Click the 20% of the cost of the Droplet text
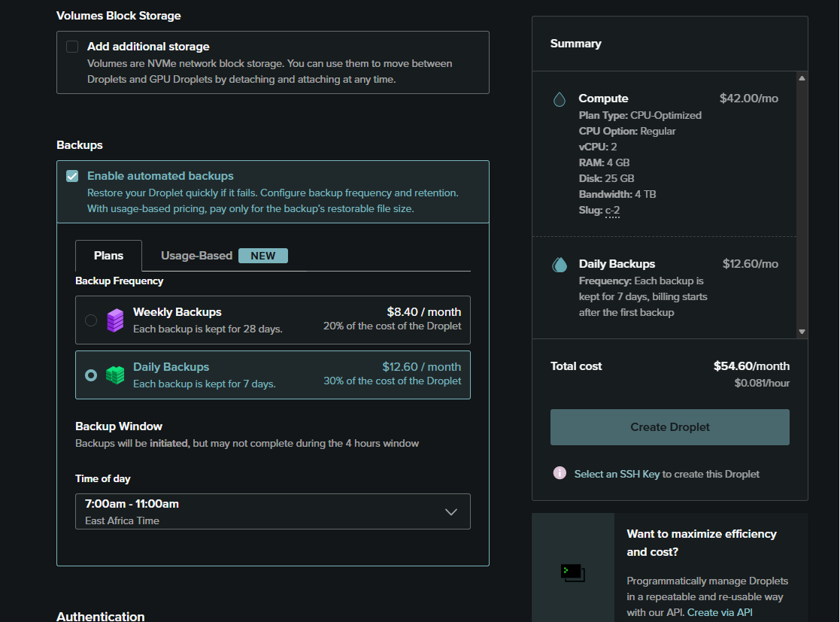 392,326
